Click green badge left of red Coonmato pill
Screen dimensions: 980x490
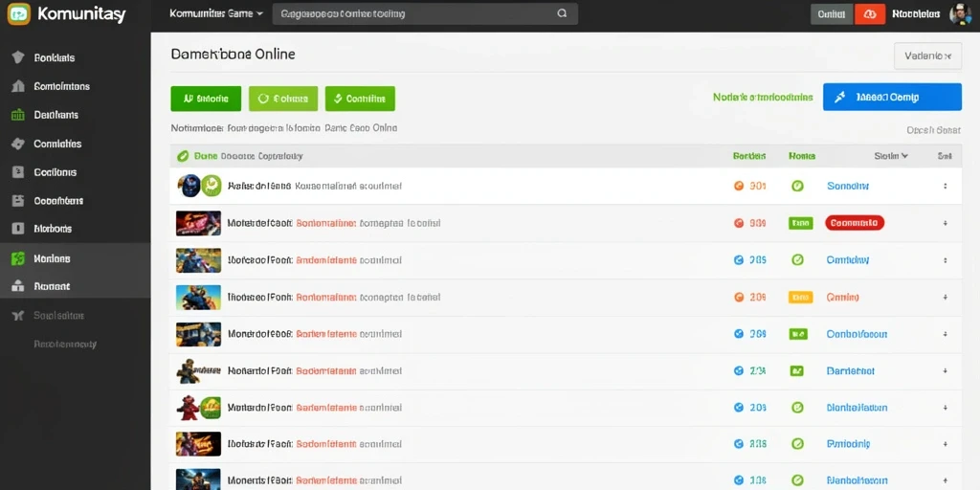click(x=801, y=222)
